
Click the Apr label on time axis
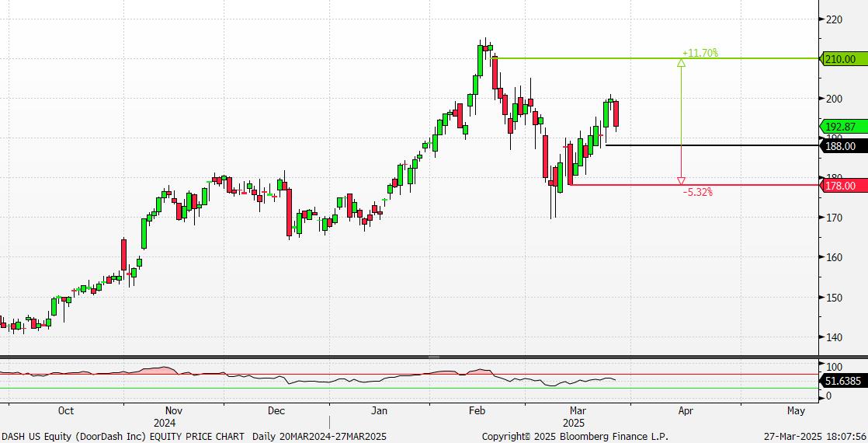[x=686, y=411]
